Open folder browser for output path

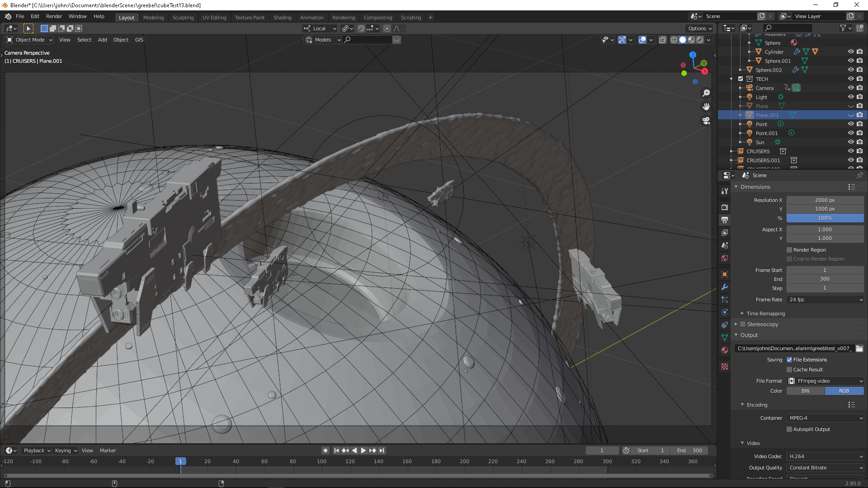click(859, 348)
